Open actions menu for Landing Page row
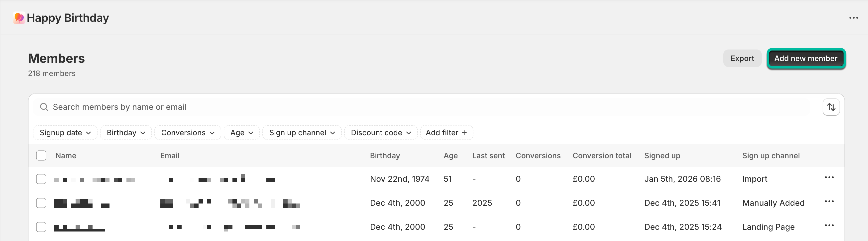This screenshot has height=241, width=868. tap(829, 225)
